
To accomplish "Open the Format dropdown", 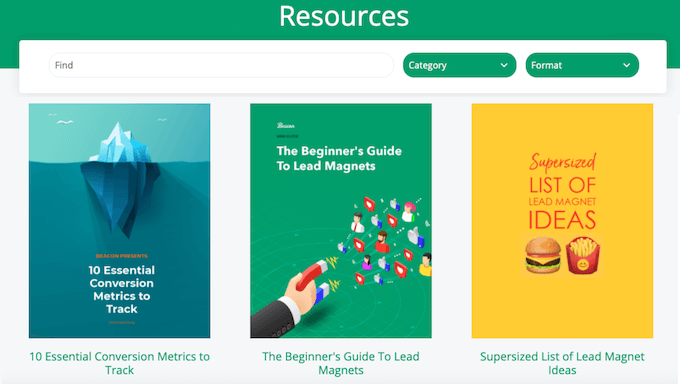I will [x=582, y=65].
